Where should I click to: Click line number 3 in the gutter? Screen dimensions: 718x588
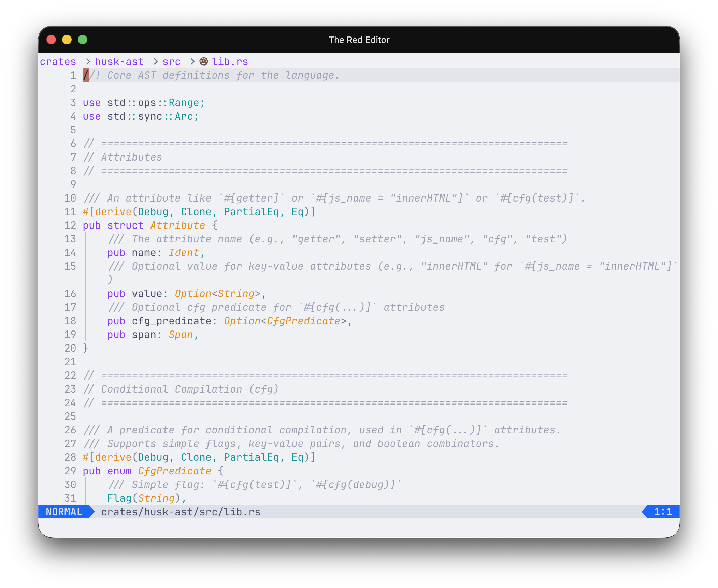pyautogui.click(x=73, y=102)
